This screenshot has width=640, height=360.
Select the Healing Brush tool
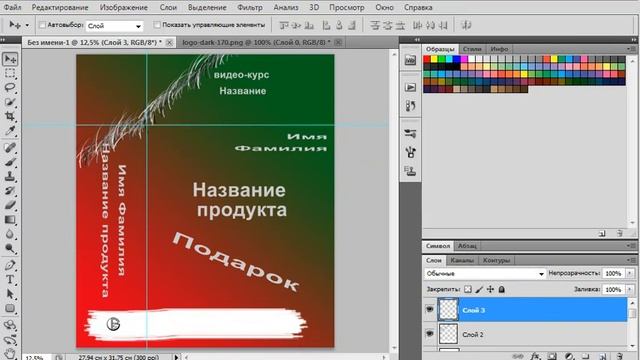10,147
